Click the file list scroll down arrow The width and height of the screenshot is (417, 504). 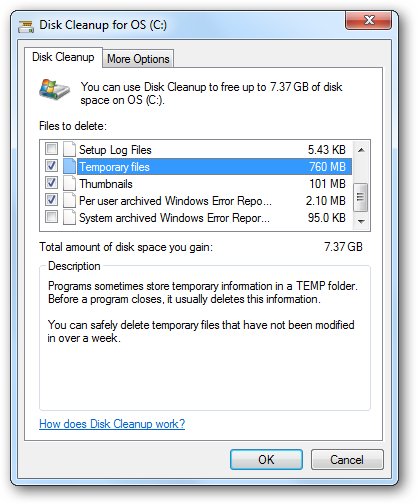tap(361, 221)
